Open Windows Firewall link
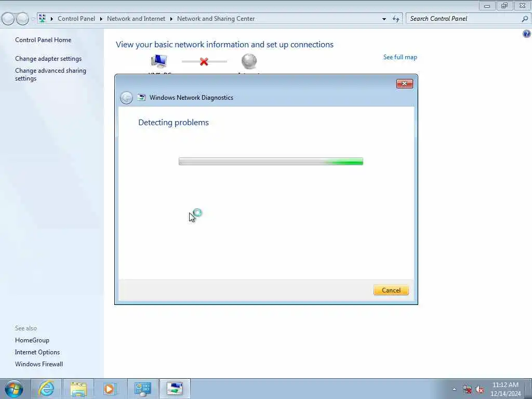 click(x=38, y=364)
